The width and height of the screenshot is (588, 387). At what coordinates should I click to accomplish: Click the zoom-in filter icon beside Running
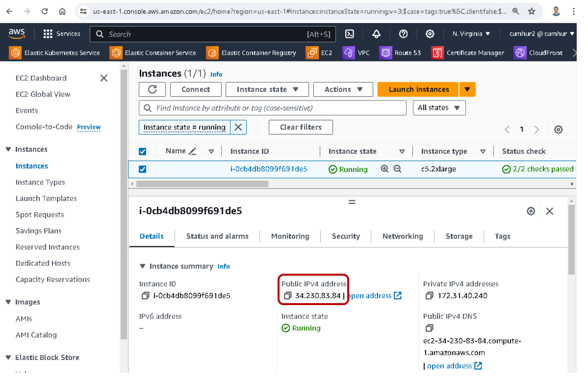click(384, 169)
